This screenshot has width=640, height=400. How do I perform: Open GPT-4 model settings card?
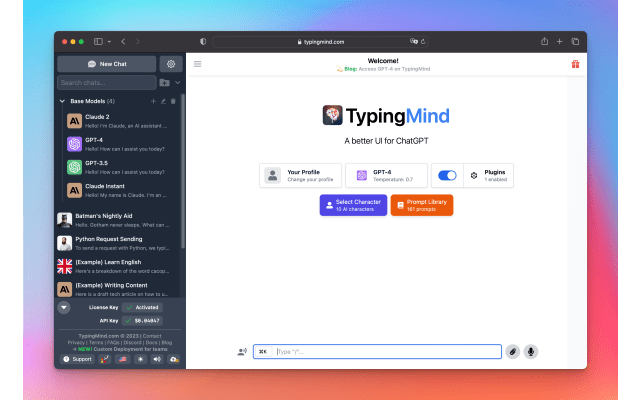click(386, 176)
